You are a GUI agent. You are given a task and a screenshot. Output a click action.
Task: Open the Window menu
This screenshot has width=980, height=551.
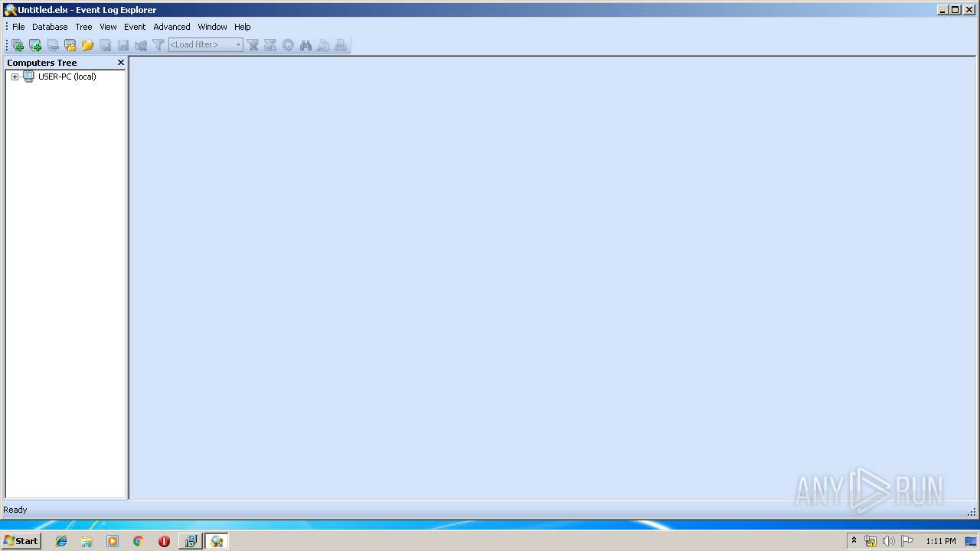click(x=212, y=27)
